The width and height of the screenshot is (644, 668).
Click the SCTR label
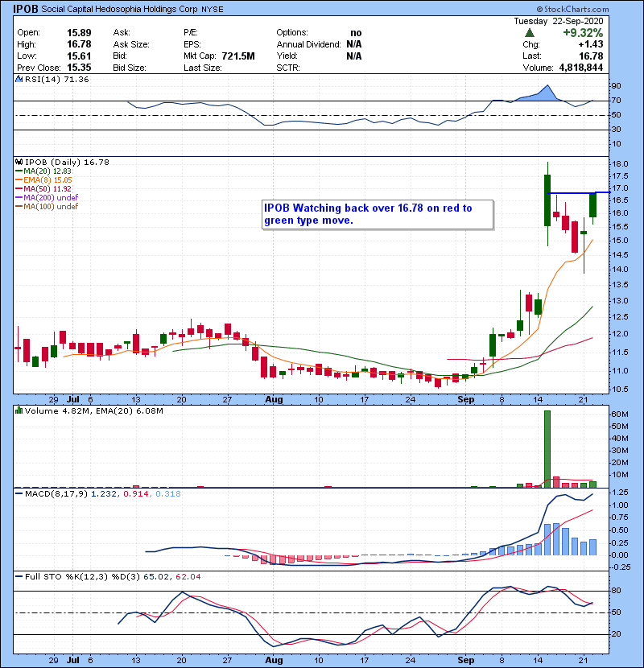288,68
